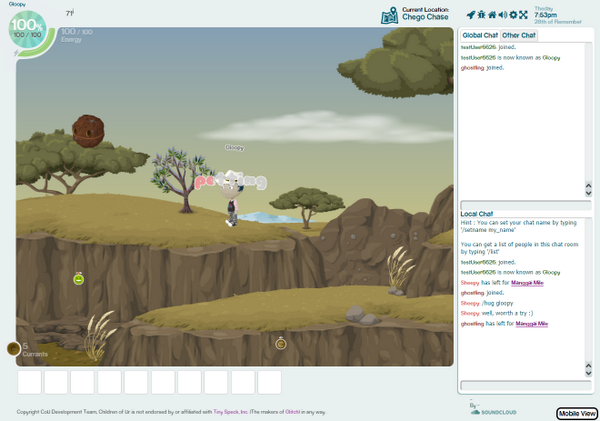Click the purple-leaved tree beside the avatar
The image size is (600, 421).
click(182, 180)
